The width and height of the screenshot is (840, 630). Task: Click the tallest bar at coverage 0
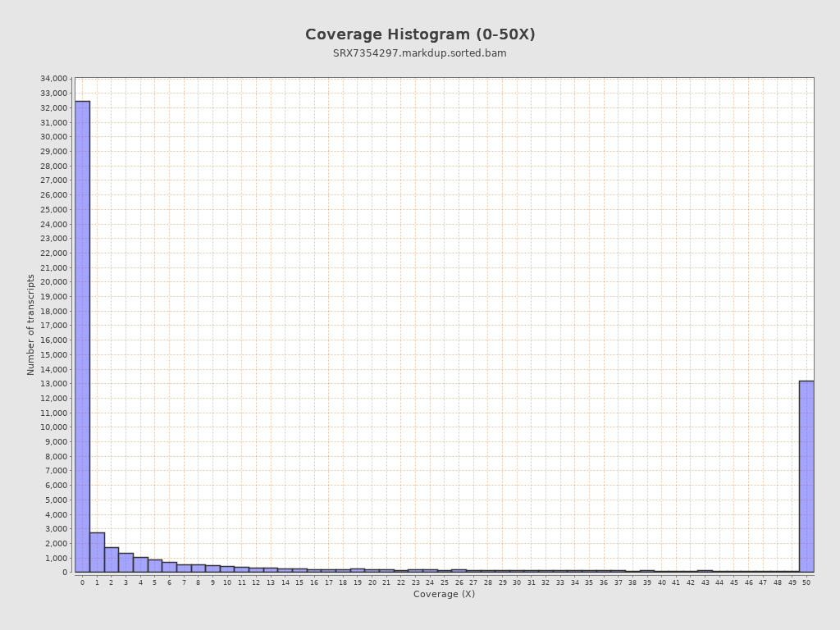pos(82,336)
